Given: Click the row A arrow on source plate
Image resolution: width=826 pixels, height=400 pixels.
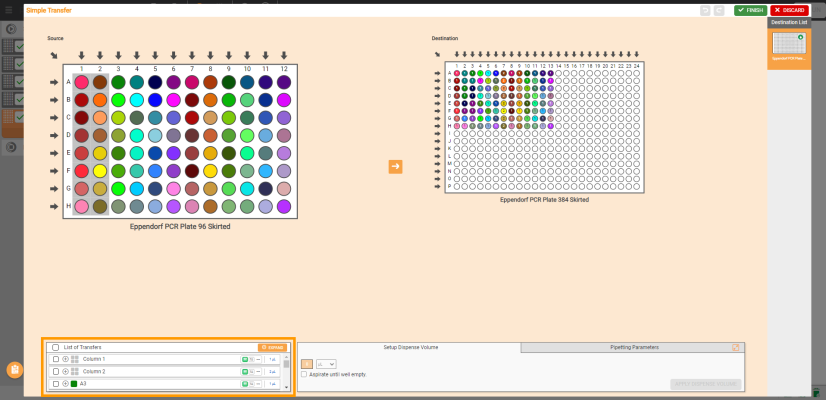Looking at the screenshot, I should [54, 82].
